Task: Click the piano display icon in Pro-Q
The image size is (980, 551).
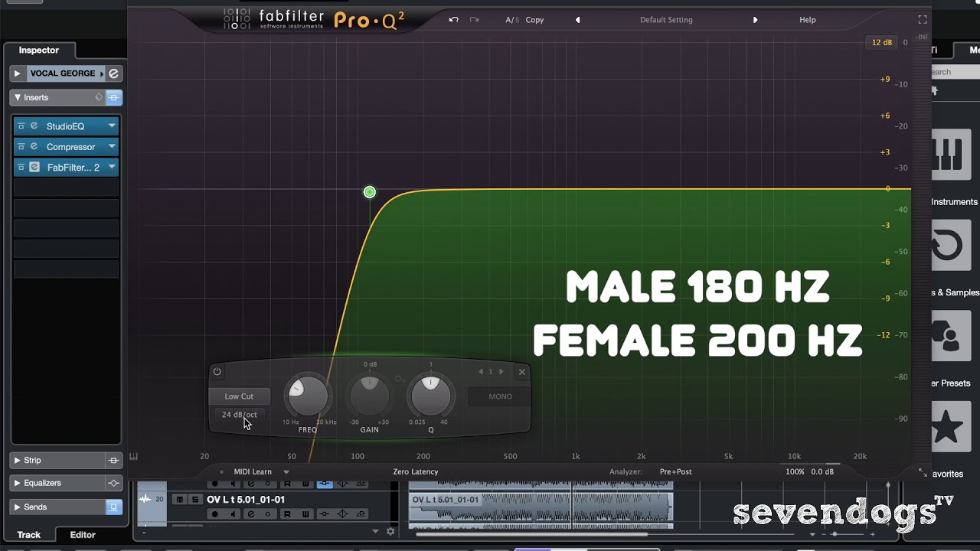Action: click(x=133, y=457)
